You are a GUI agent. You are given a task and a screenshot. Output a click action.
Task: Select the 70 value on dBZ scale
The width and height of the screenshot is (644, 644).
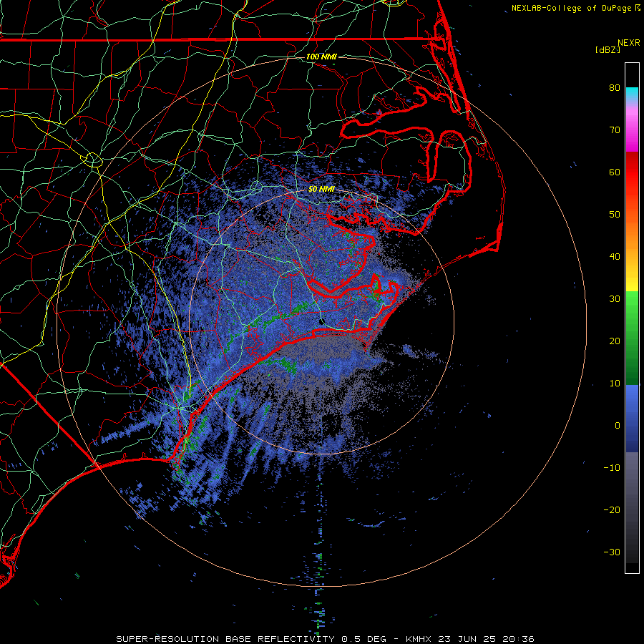coord(615,130)
